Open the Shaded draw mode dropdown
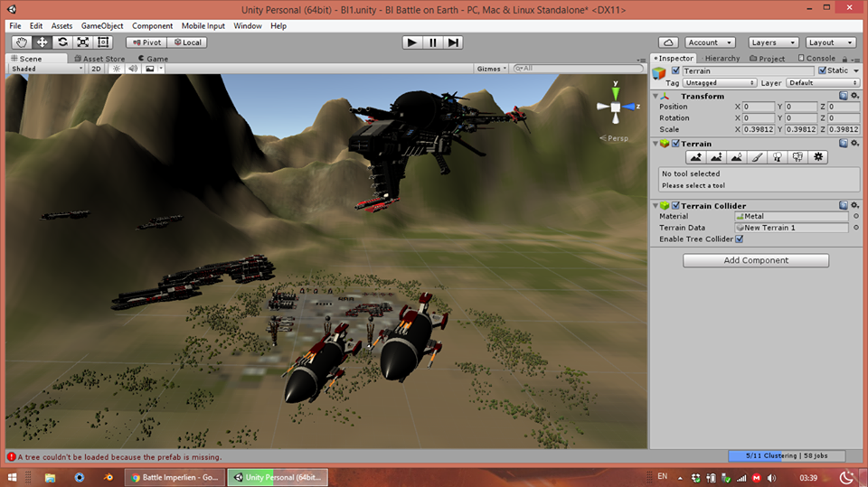The height and width of the screenshot is (487, 868). pyautogui.click(x=46, y=69)
